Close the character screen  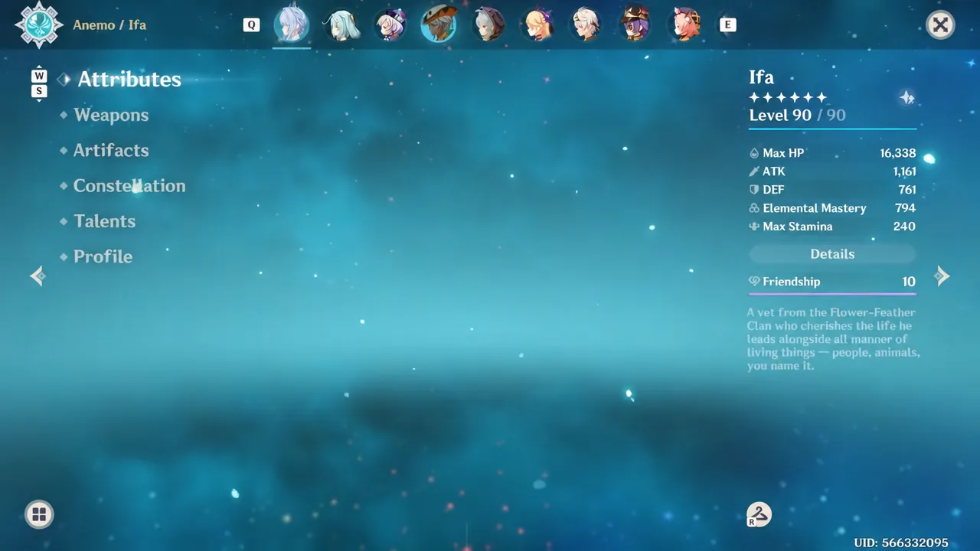point(940,25)
